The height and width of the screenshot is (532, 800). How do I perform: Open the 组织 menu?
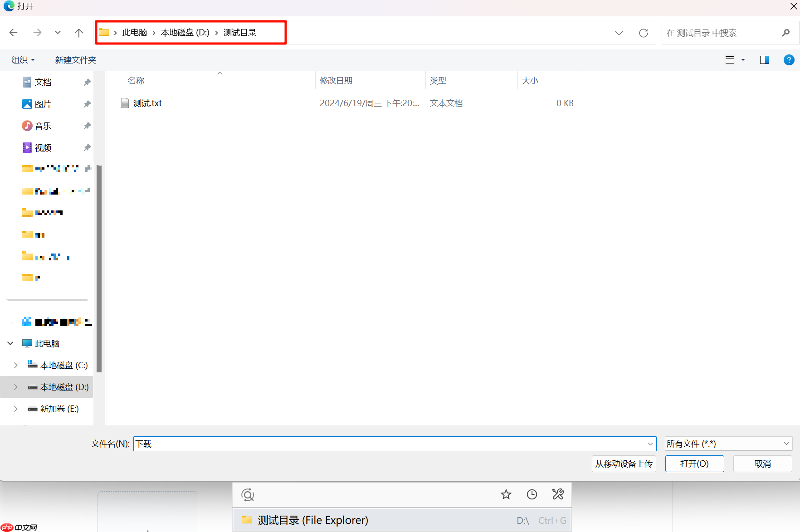[x=23, y=59]
